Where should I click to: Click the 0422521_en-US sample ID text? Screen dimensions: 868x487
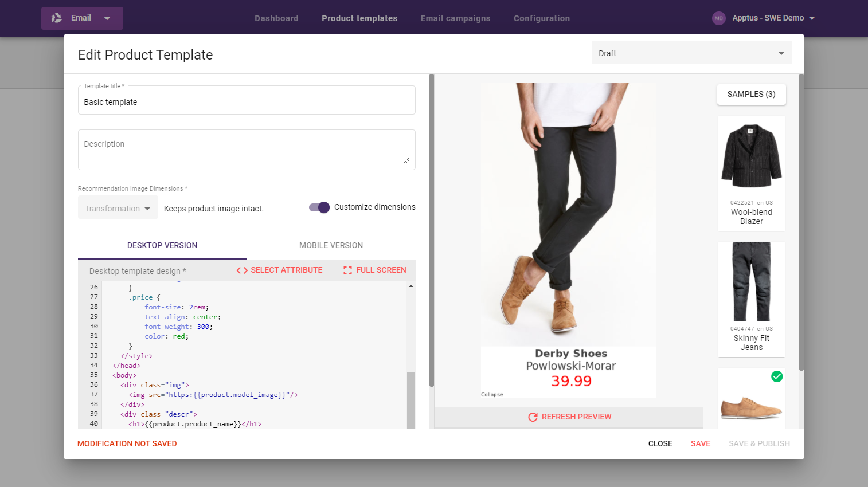click(x=751, y=203)
